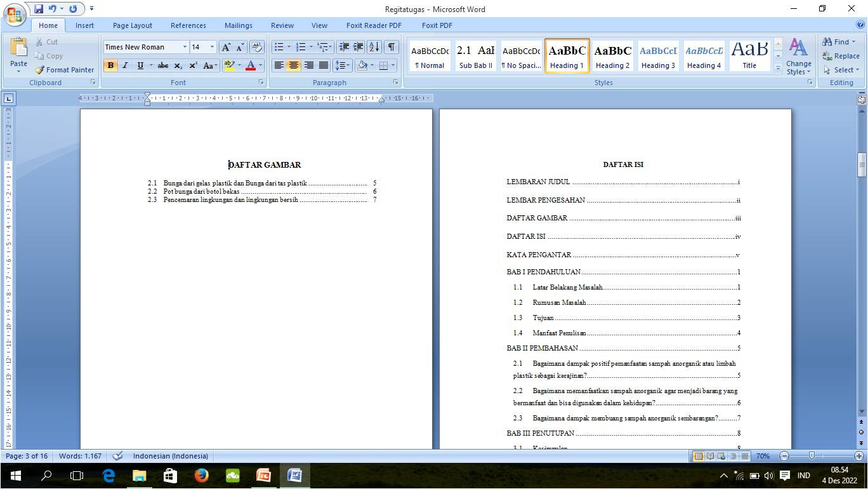The height and width of the screenshot is (489, 868).
Task: Apply the Heading 2 style
Action: click(x=612, y=55)
